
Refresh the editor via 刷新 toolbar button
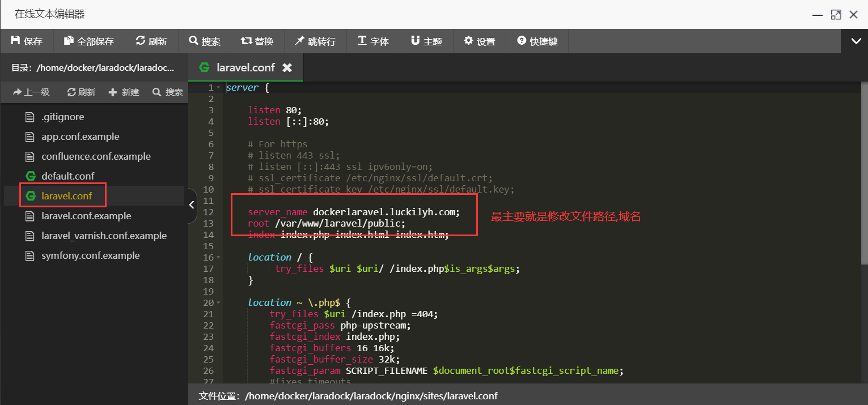tap(151, 41)
